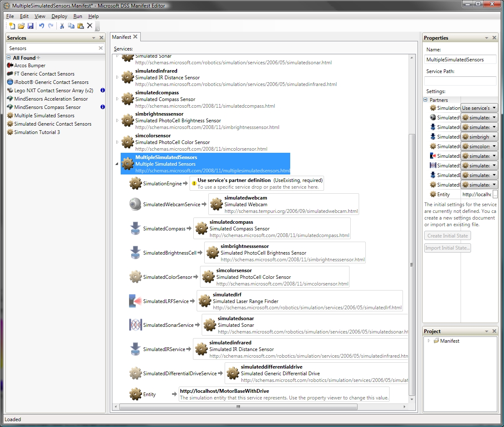Open the Properties panel options arrow
The height and width of the screenshot is (427, 504).
coord(486,38)
